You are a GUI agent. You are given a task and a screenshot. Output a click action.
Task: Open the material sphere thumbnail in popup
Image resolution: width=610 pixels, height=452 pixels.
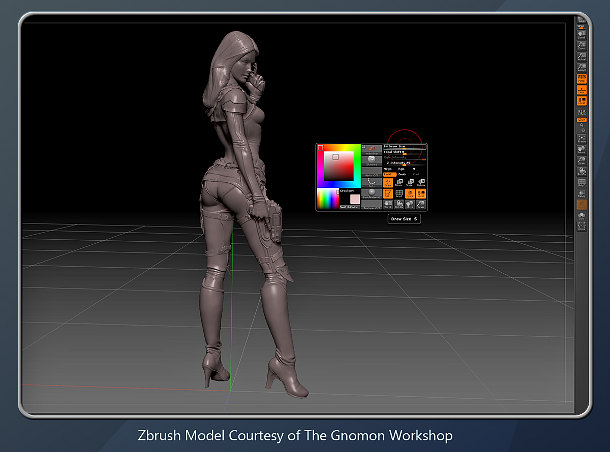pos(372,194)
